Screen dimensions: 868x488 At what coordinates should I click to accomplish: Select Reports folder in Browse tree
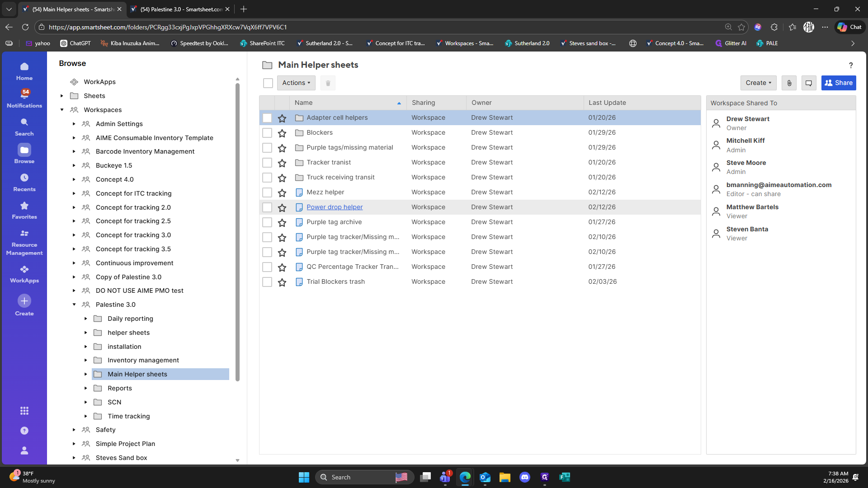coord(120,388)
